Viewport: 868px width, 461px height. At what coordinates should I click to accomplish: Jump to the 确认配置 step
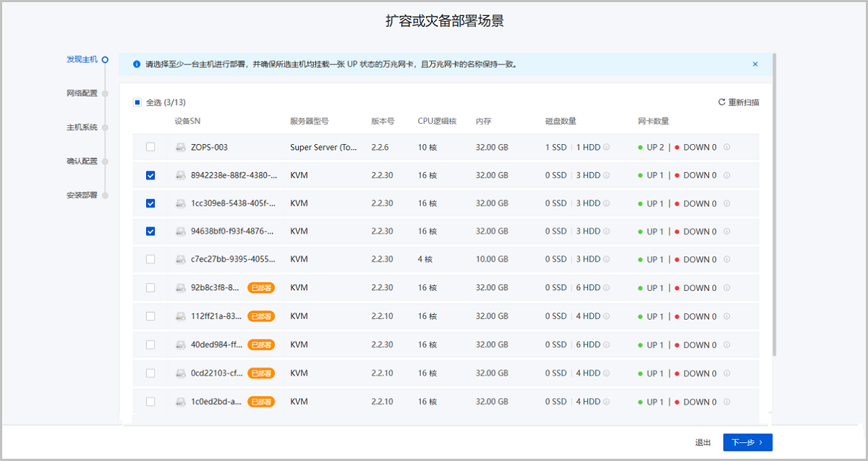82,161
